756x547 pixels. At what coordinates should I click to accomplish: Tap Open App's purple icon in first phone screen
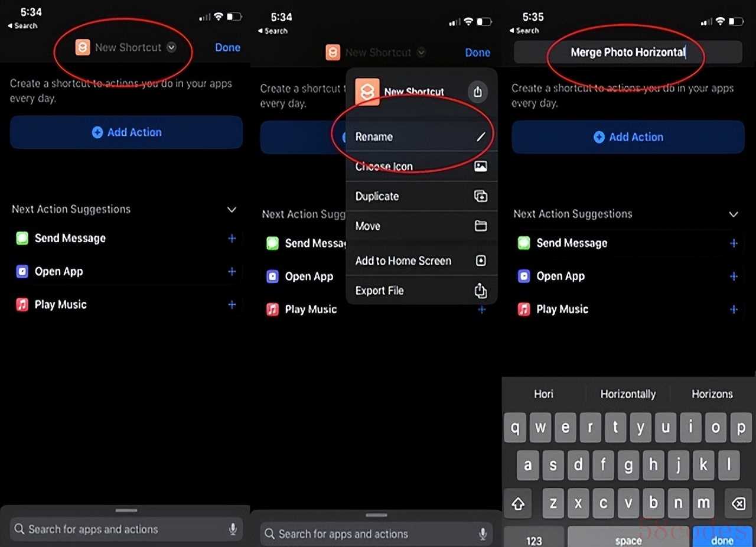[22, 272]
